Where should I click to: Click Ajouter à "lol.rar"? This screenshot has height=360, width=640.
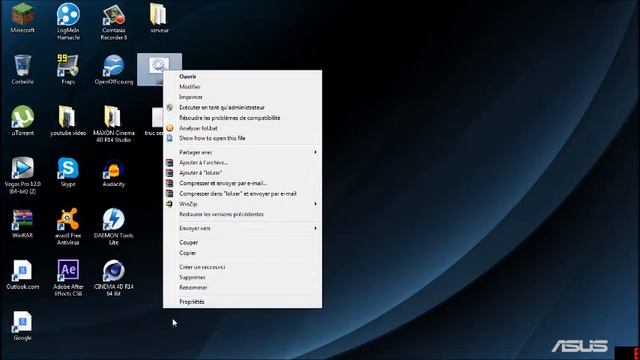[242, 173]
